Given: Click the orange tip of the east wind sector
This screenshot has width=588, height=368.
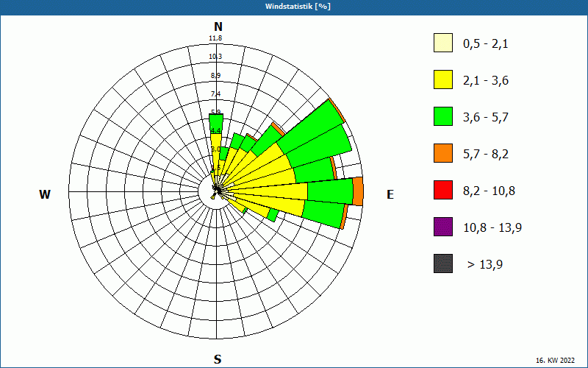Looking at the screenshot, I should click(358, 191).
